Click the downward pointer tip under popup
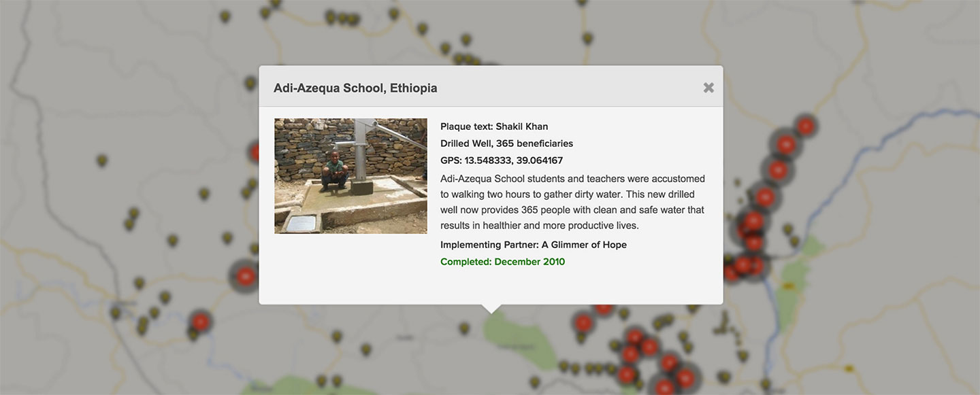The width and height of the screenshot is (980, 395). point(491,310)
